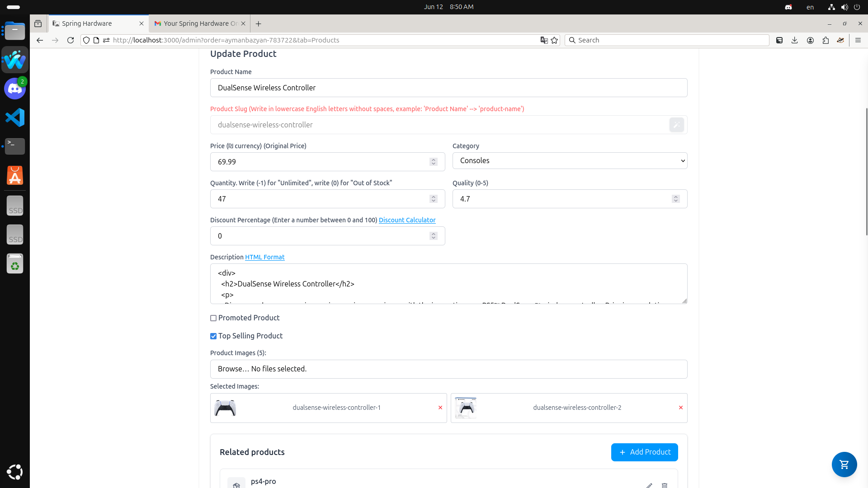Close the Gmail Your Spring Hardware tab
This screenshot has width=868, height=488.
click(x=243, y=23)
